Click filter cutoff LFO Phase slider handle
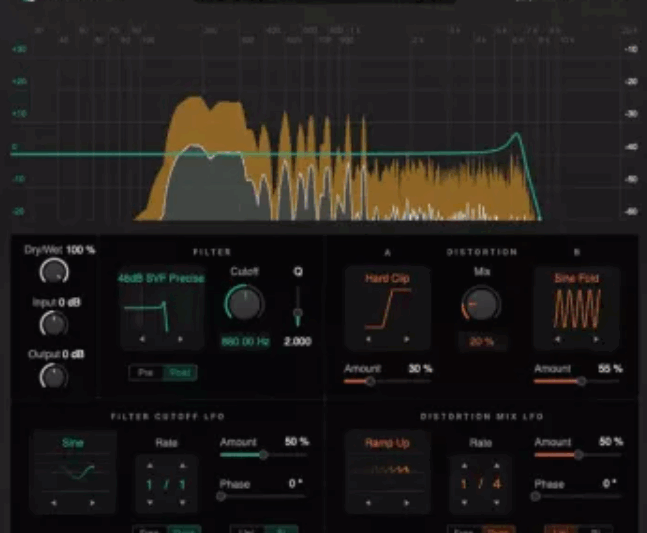Viewport: 647px width, 533px height. tap(221, 496)
